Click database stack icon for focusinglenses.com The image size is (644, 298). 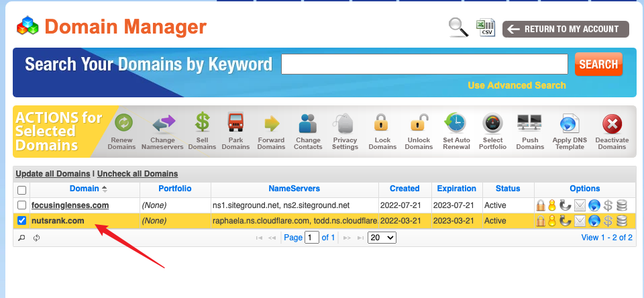(623, 205)
